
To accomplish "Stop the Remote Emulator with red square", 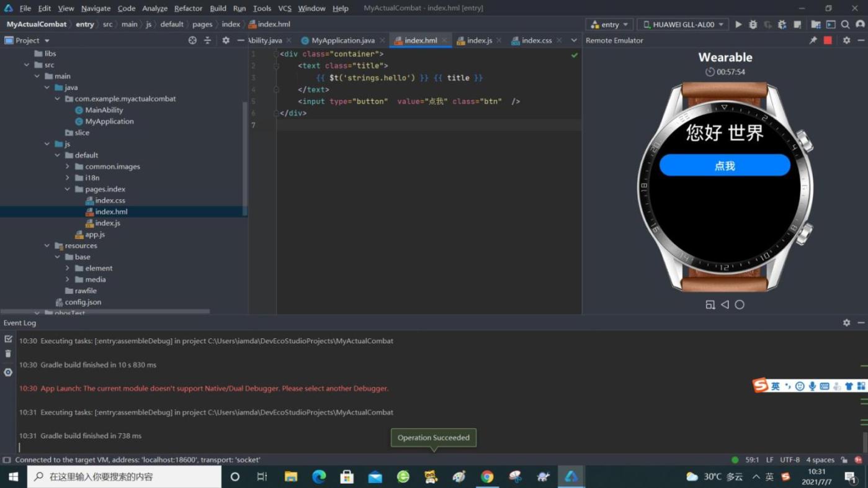I will (828, 40).
